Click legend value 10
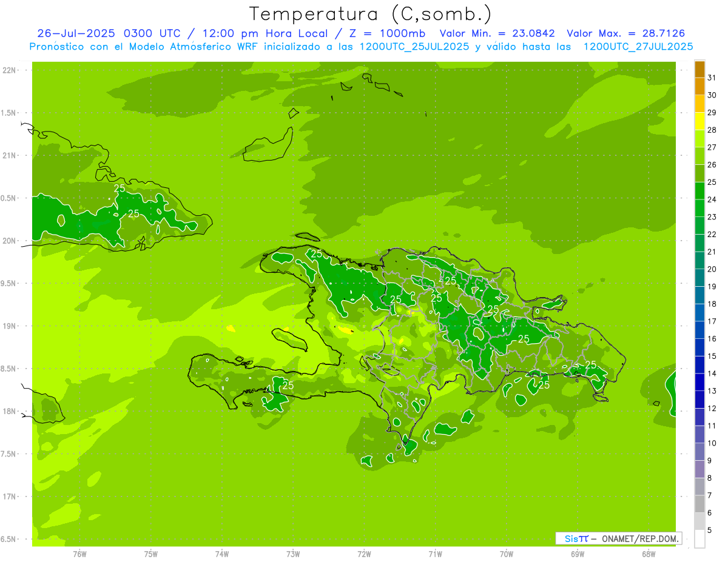The height and width of the screenshot is (562, 728). pos(712,443)
